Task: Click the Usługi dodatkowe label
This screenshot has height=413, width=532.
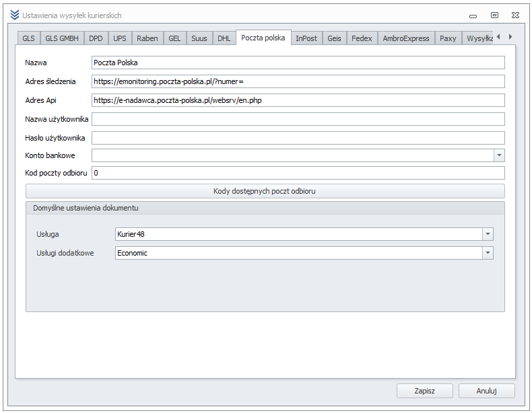Action: click(x=65, y=253)
